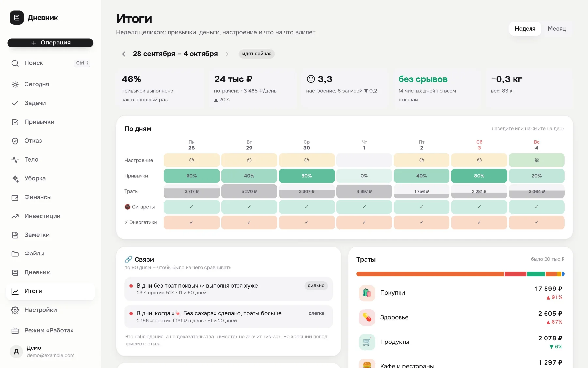This screenshot has width=588, height=368.
Task: Go to the previous week arrow
Action: pos(124,54)
